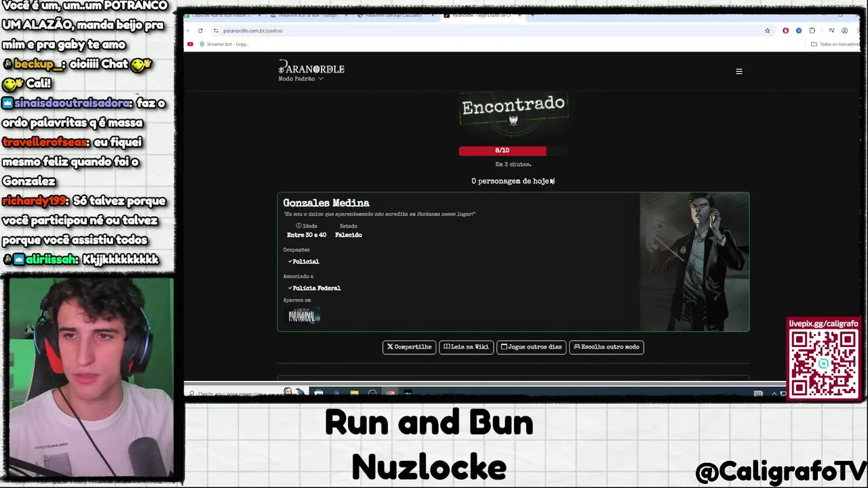Click the blue extension icon in the toolbar
The image size is (868, 488).
(x=798, y=30)
